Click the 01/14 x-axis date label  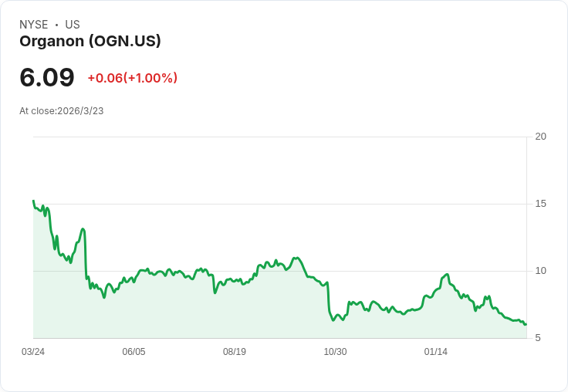tap(436, 352)
